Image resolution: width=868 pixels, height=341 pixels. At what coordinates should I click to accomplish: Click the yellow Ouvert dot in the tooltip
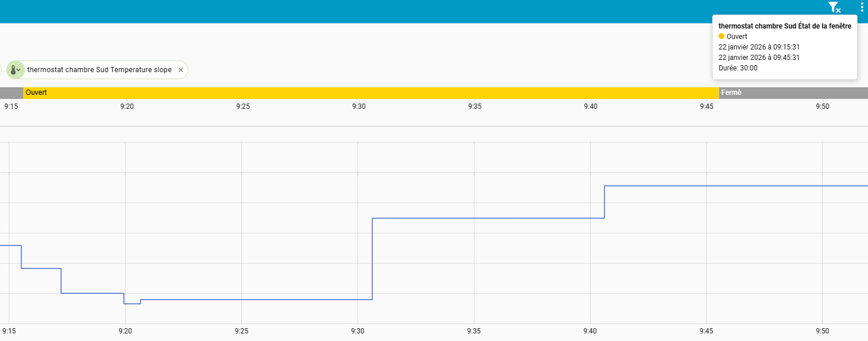722,37
